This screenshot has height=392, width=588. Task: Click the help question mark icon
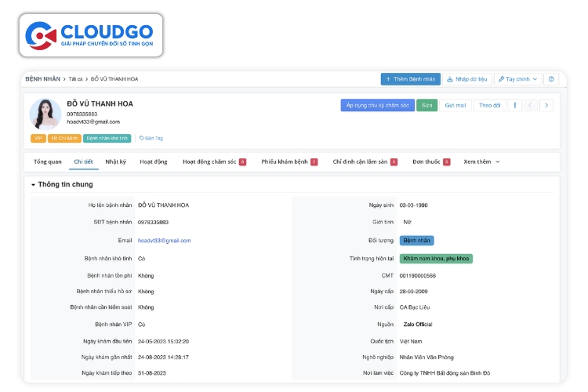551,79
